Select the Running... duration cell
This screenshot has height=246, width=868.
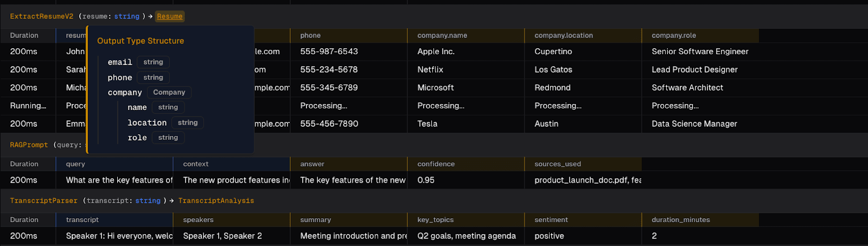[x=28, y=106]
